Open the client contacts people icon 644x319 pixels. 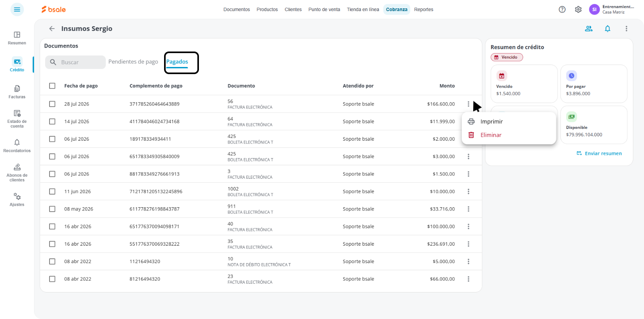pyautogui.click(x=589, y=29)
